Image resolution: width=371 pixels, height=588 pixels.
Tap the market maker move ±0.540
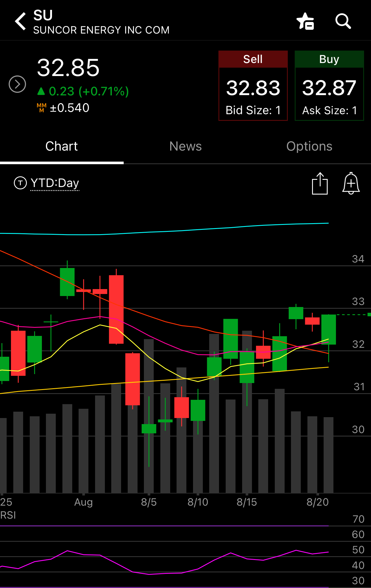[x=63, y=108]
